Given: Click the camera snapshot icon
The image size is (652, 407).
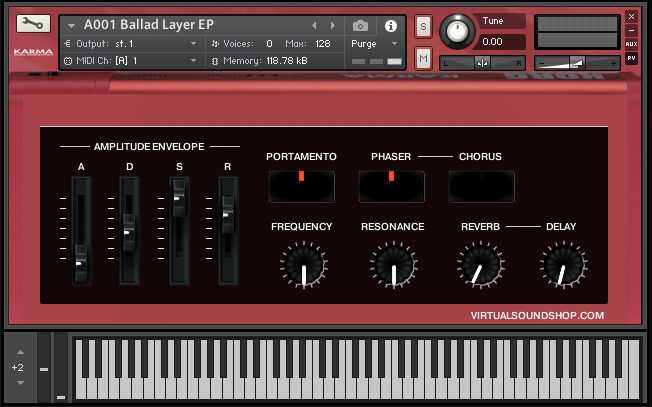Looking at the screenshot, I should (360, 25).
